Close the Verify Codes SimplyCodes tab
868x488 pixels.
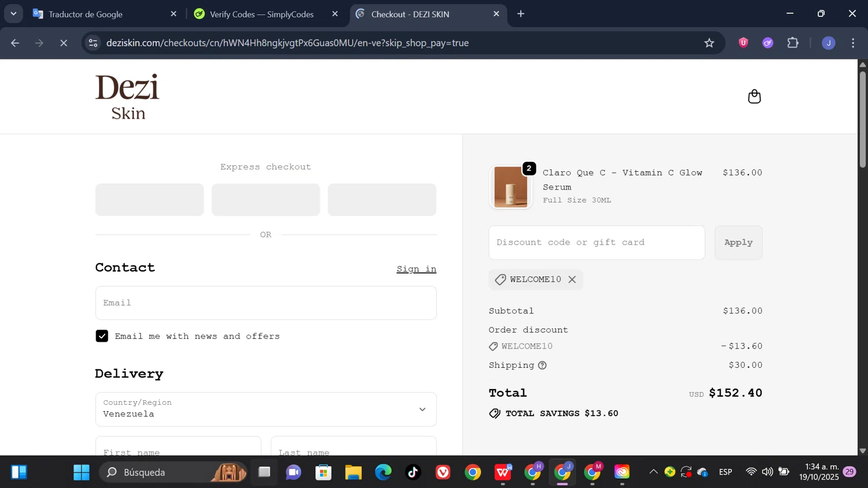coord(335,14)
